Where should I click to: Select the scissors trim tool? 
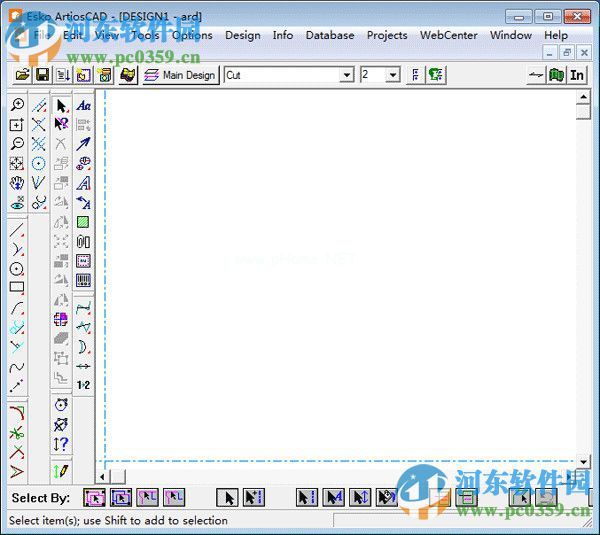(16, 433)
